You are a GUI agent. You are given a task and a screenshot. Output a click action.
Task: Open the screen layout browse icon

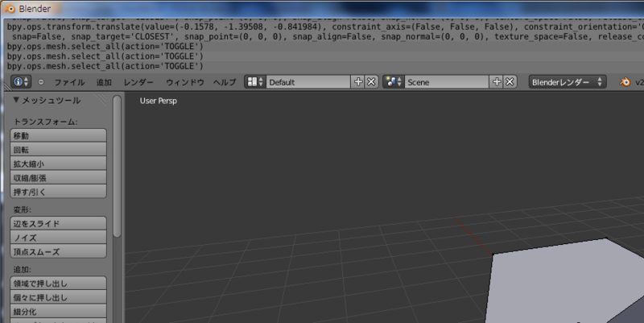255,82
